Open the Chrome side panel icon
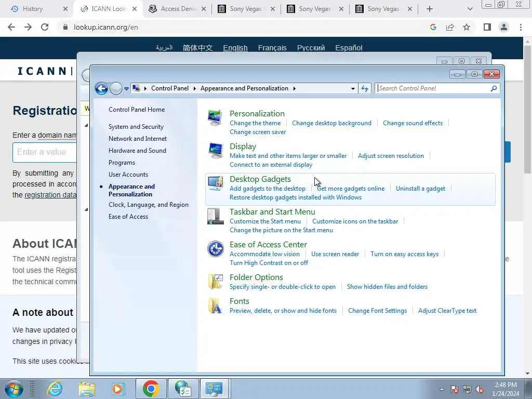Image resolution: width=532 pixels, height=399 pixels. tap(487, 27)
